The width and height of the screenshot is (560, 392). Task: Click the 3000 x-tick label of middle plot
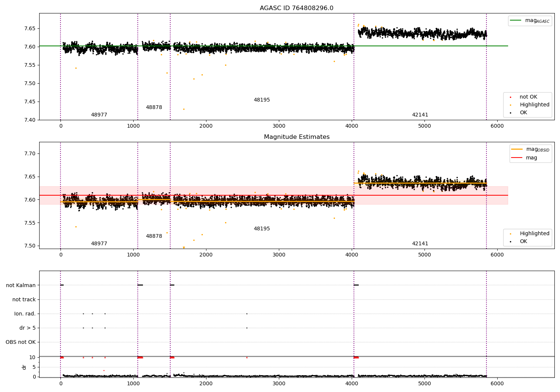279,255
